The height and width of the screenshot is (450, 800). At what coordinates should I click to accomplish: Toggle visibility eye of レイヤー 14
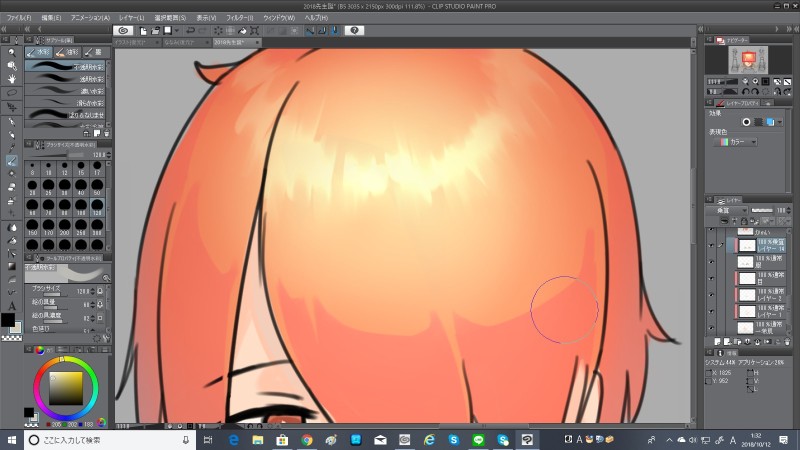[711, 245]
